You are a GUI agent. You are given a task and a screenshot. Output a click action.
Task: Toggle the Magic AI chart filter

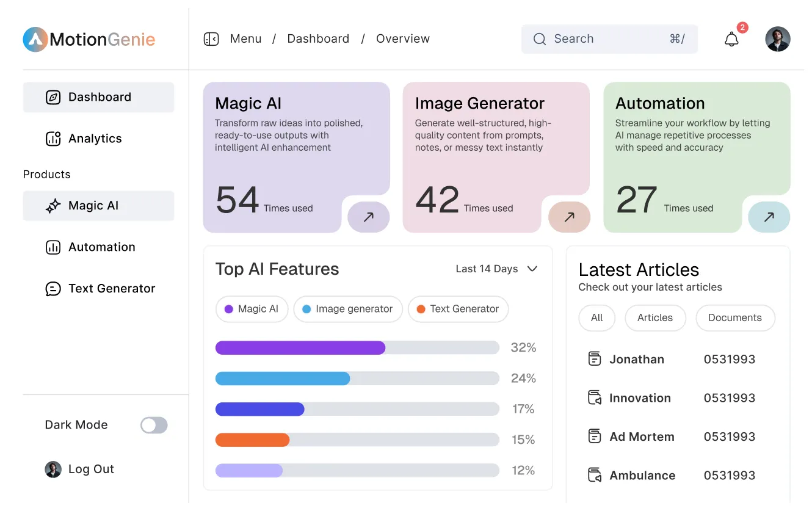tap(252, 309)
